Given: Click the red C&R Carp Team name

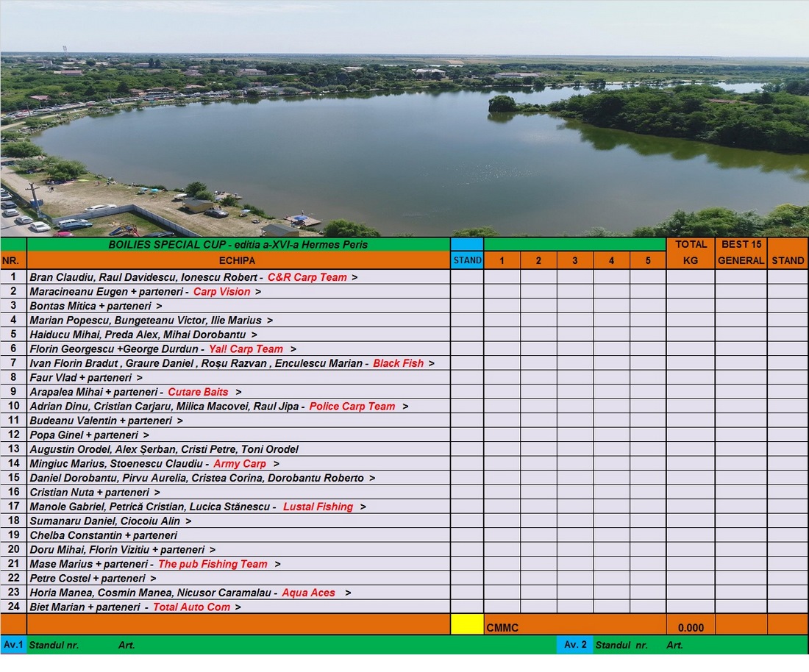Looking at the screenshot, I should 307,277.
